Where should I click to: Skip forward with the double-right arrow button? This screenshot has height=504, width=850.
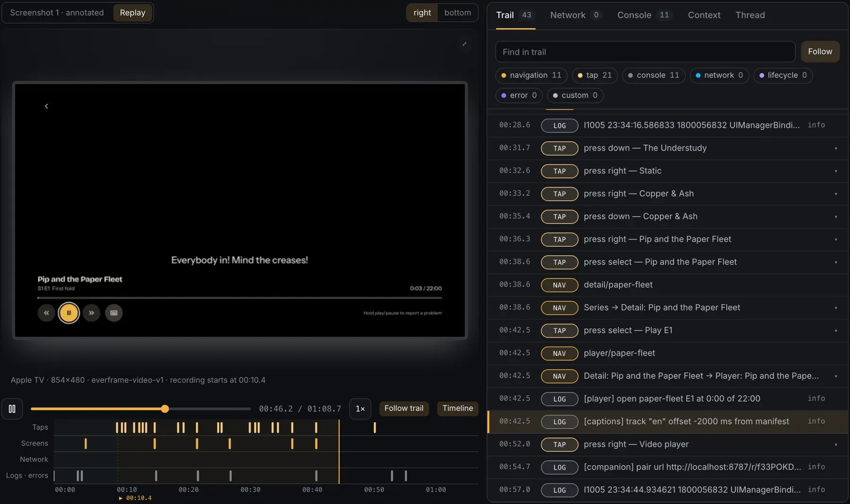[91, 313]
